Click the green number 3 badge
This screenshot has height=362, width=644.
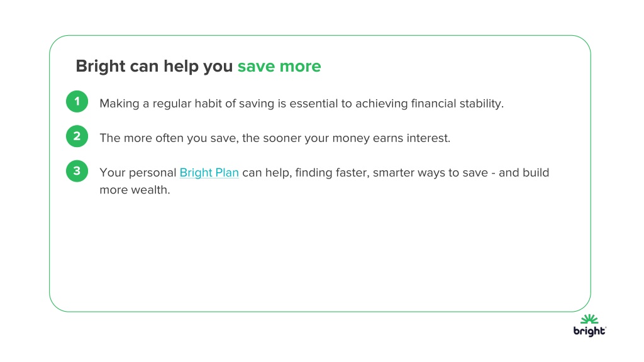pyautogui.click(x=77, y=171)
